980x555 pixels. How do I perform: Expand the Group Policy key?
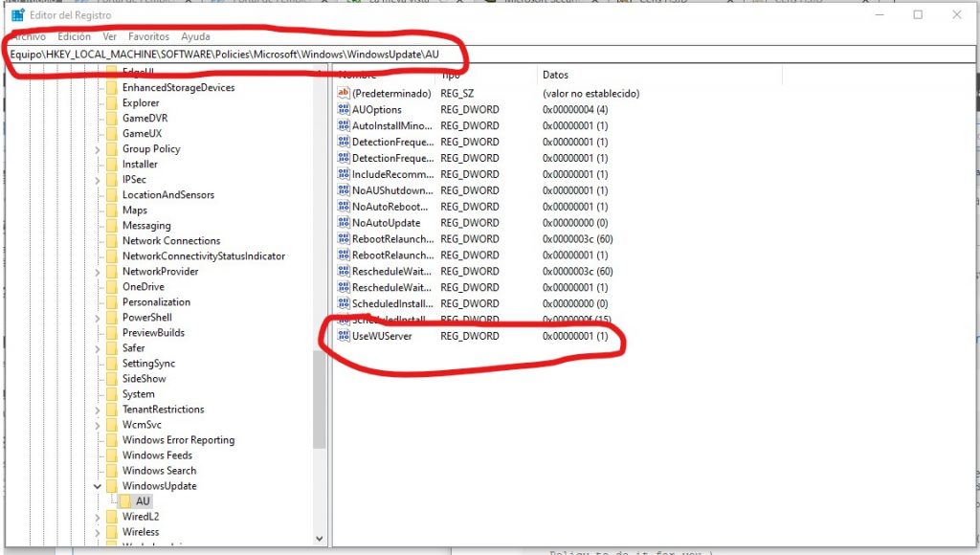coord(98,149)
